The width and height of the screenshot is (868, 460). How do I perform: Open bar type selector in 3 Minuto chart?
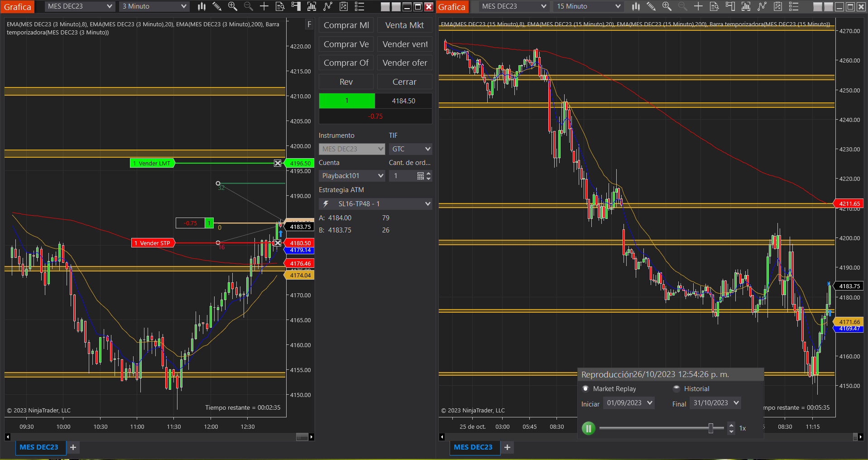[201, 6]
